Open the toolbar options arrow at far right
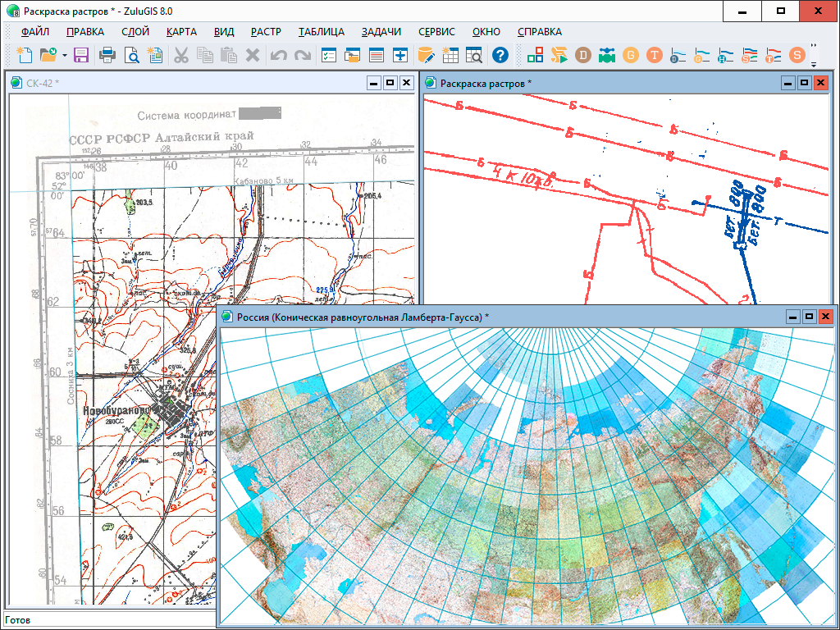The width and height of the screenshot is (840, 630). coord(814,63)
